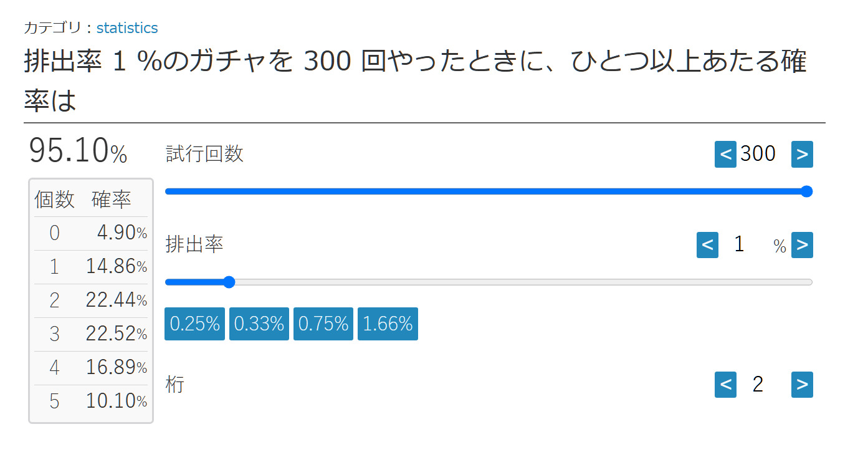The width and height of the screenshot is (868, 452).
Task: Click the 排出率 slider handle
Action: pyautogui.click(x=229, y=282)
